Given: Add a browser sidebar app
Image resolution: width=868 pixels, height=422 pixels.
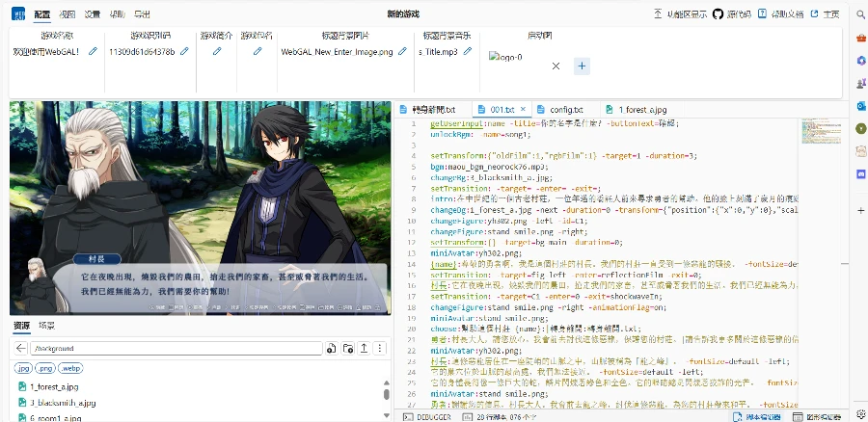Looking at the screenshot, I should pyautogui.click(x=860, y=211).
